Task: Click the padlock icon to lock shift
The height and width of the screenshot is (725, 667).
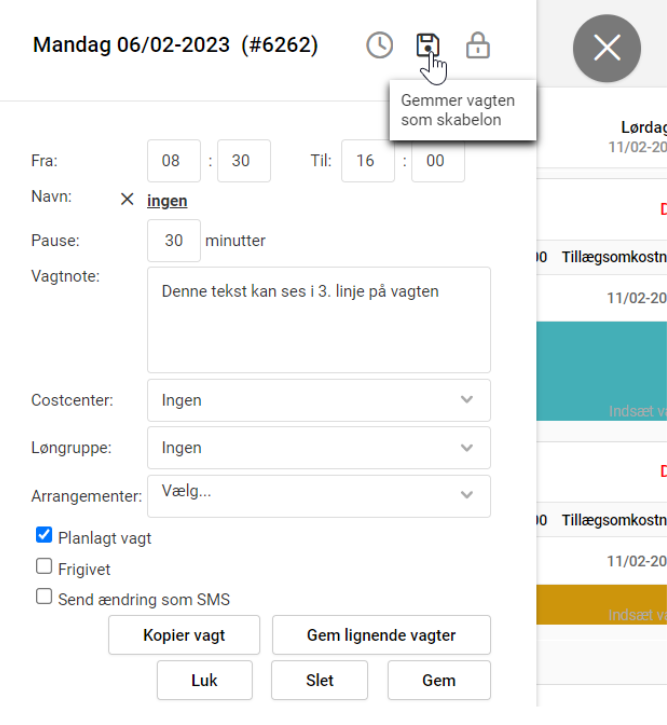Action: coord(478,45)
